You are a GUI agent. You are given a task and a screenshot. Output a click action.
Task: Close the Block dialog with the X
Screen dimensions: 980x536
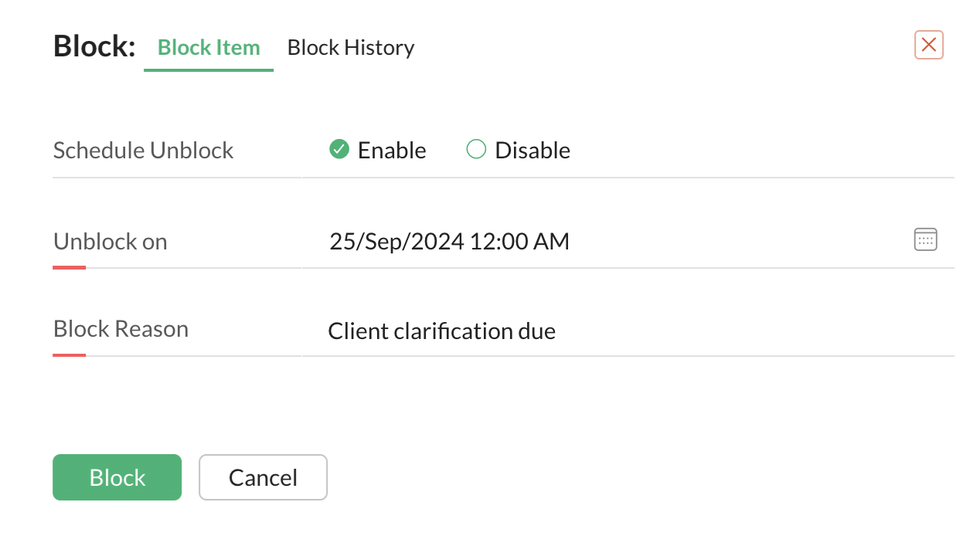pos(928,45)
